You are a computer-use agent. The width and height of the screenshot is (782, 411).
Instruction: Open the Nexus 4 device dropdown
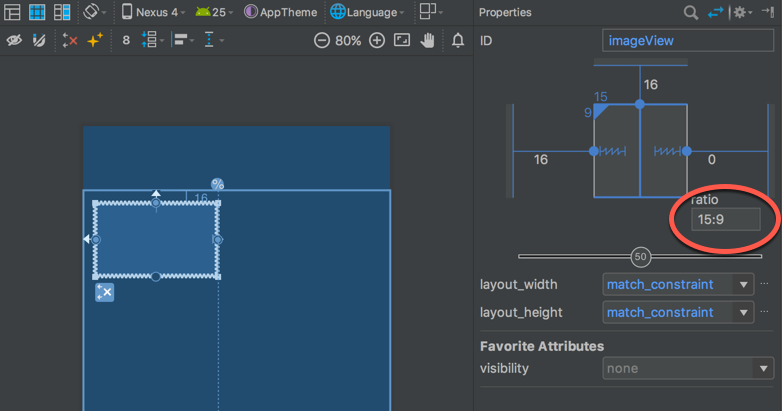pyautogui.click(x=154, y=12)
